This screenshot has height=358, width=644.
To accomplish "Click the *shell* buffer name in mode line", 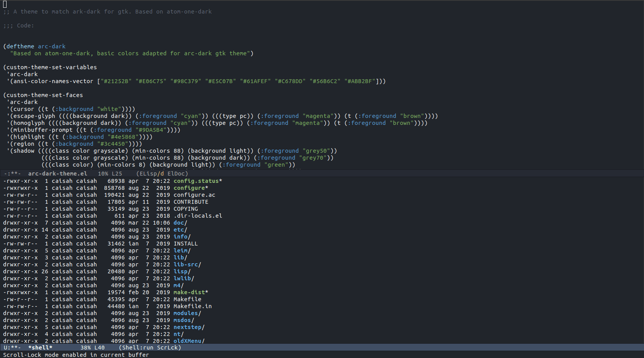I will tap(40, 348).
